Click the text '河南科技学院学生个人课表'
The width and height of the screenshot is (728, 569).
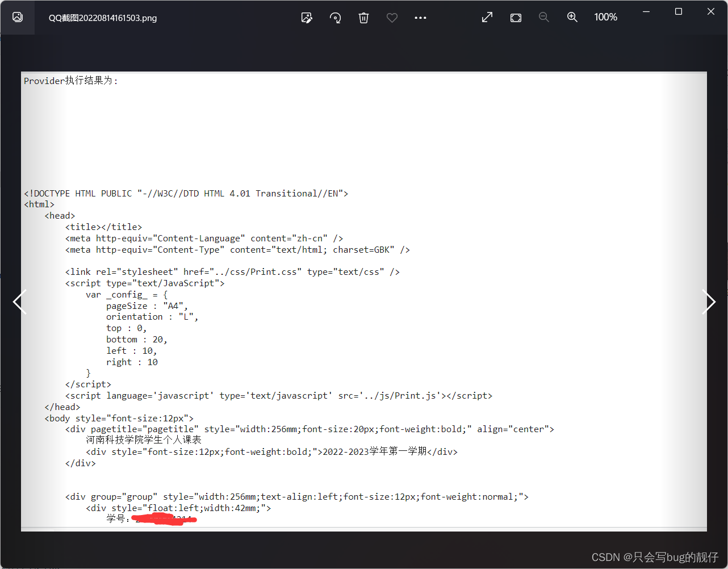coord(144,440)
